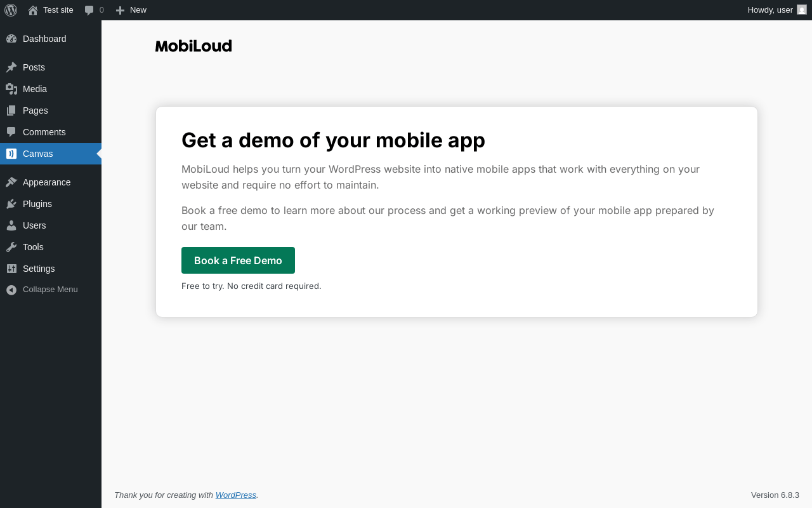Click the Plugins plug icon

pyautogui.click(x=11, y=204)
